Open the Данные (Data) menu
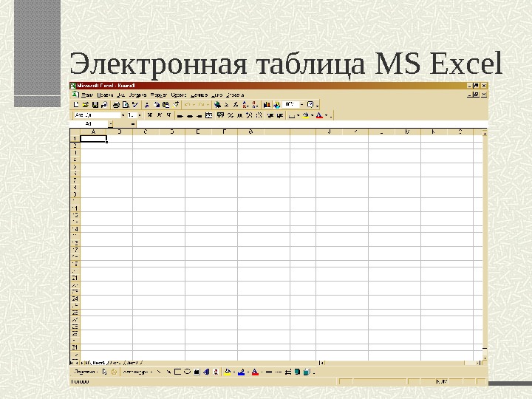The width and height of the screenshot is (532, 399). [199, 95]
